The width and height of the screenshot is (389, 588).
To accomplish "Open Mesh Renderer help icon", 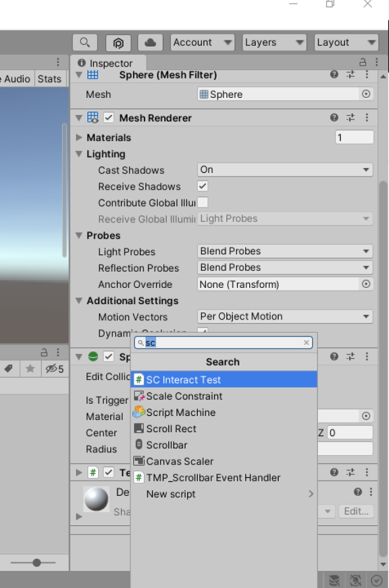I will 334,118.
